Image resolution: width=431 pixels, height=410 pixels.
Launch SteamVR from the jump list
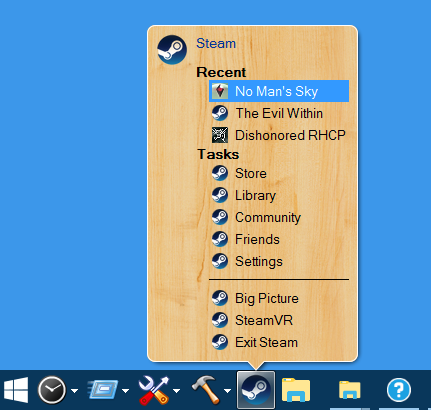point(279,320)
